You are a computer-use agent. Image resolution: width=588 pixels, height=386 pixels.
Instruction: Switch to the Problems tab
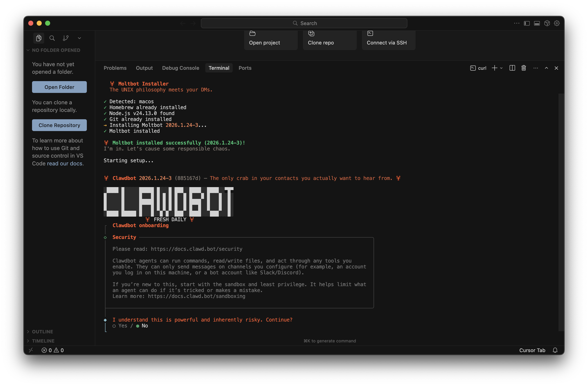(x=115, y=68)
